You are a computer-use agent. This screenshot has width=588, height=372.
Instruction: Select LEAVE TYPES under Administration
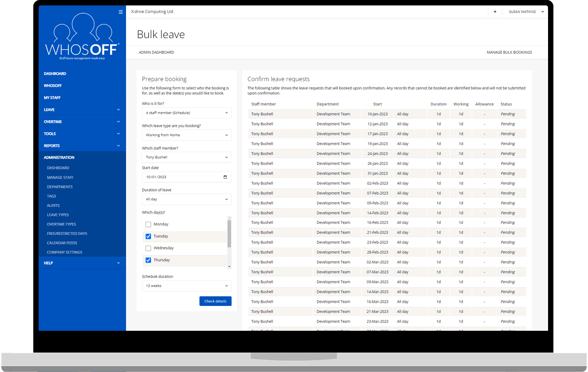tap(57, 215)
